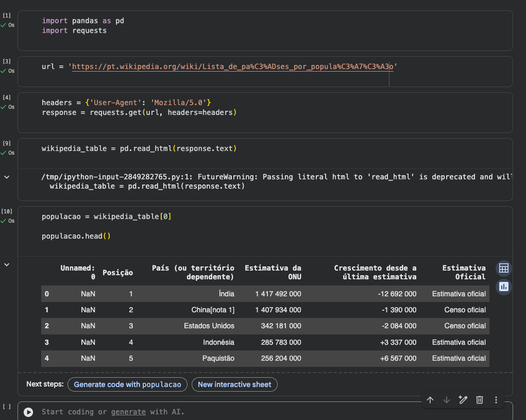The height and width of the screenshot is (420, 526).
Task: Click New interactive sheet button
Action: click(234, 384)
